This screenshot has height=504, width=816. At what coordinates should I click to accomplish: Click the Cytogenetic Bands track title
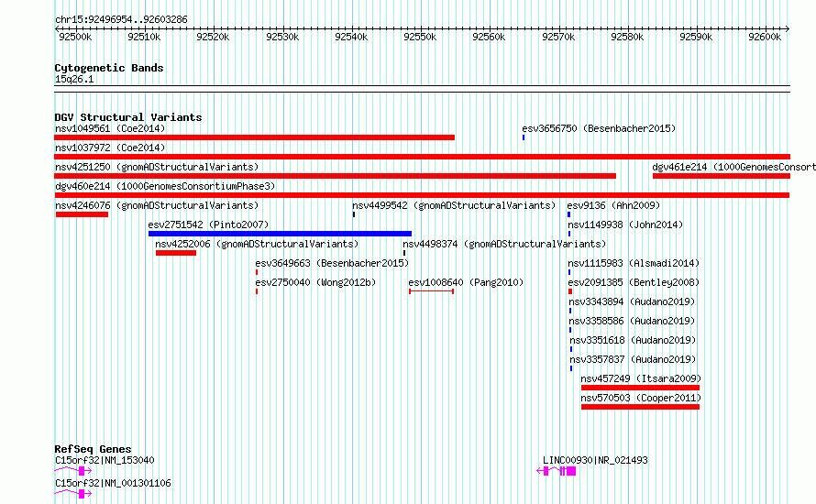(109, 68)
